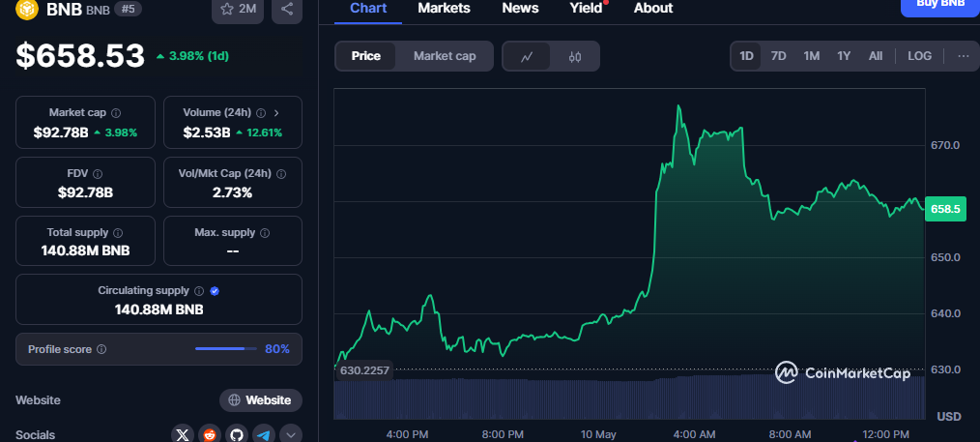The image size is (980, 442).
Task: Switch to the Yield tab
Action: 587,9
